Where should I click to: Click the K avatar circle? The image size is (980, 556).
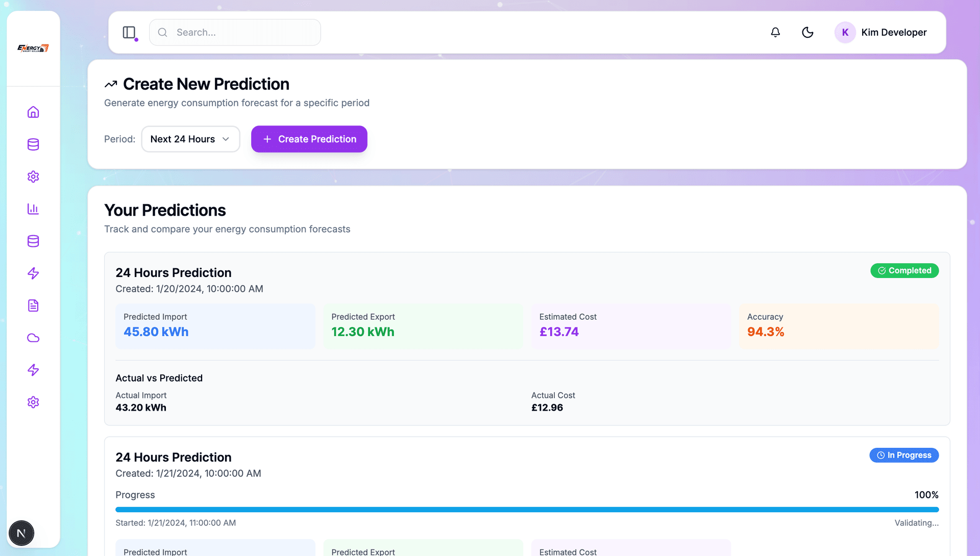pos(845,32)
